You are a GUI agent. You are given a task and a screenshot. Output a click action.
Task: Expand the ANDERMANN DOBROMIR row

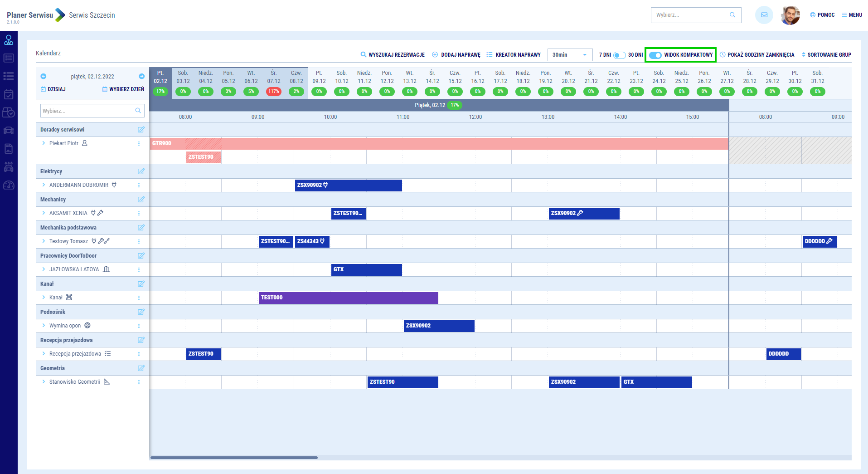pyautogui.click(x=44, y=185)
